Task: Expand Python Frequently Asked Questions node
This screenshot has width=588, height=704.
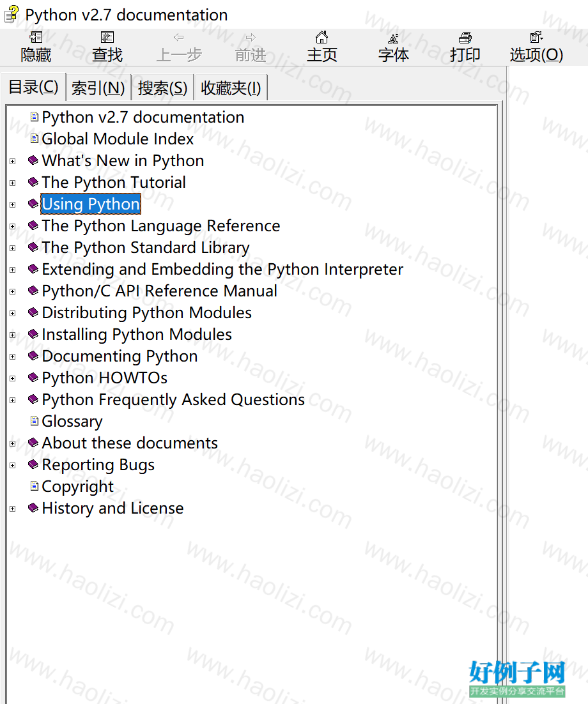Action: 13,400
